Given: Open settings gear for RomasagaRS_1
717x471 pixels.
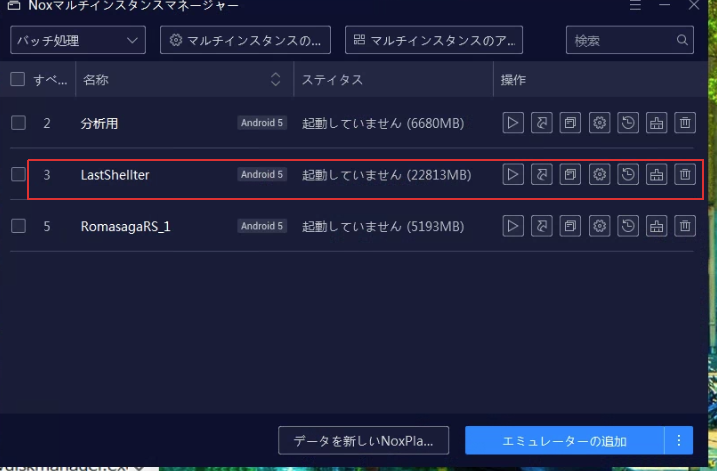Looking at the screenshot, I should [599, 226].
